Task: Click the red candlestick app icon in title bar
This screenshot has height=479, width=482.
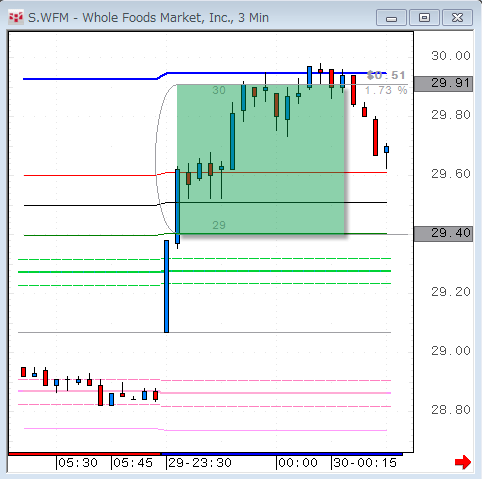Action: pos(16,17)
